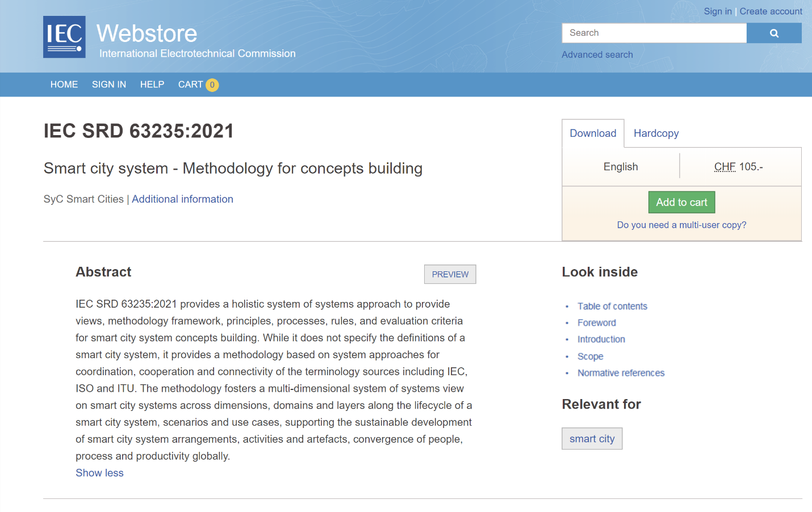Click the Sign in link at top right
The width and height of the screenshot is (812, 512).
718,11
